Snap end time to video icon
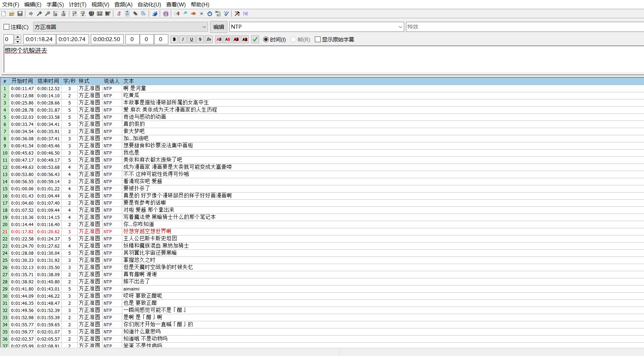Screen dimensions: 644x356 [83, 14]
